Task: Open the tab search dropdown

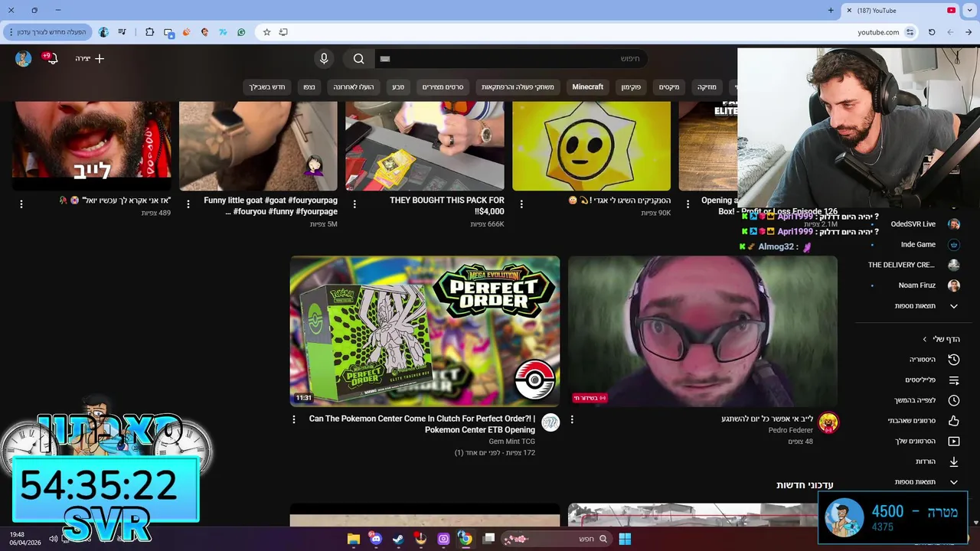Action: tap(969, 10)
